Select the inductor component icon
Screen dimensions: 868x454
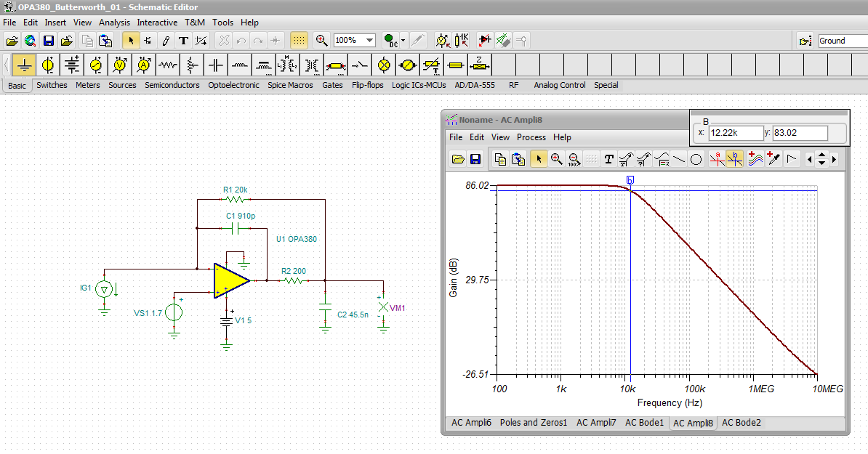(x=240, y=65)
